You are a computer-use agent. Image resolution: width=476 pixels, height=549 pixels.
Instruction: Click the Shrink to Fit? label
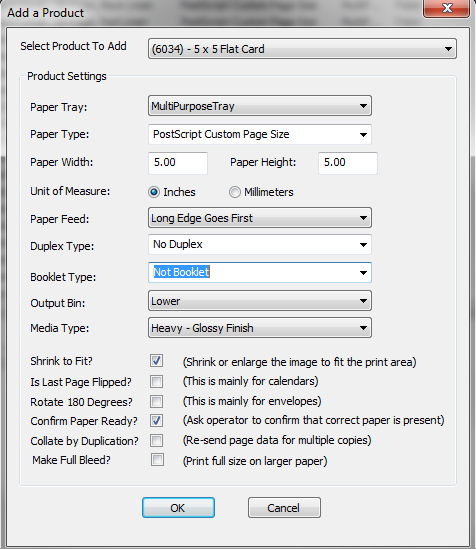click(x=61, y=361)
